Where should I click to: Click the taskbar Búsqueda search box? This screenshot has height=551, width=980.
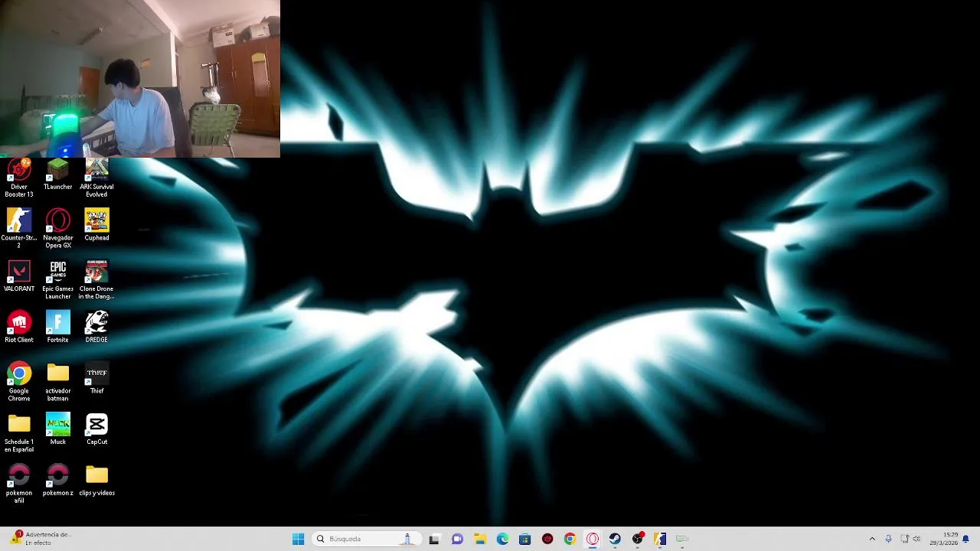(x=367, y=539)
